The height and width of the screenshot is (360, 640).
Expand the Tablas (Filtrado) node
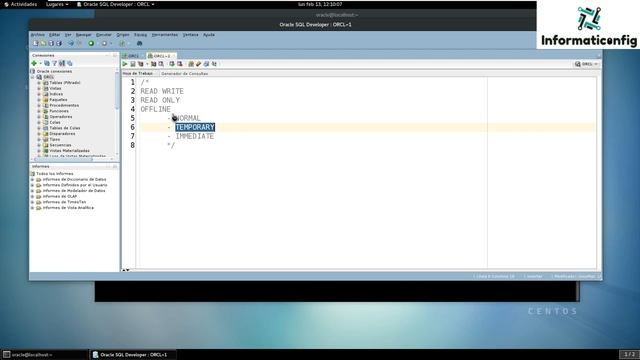(x=39, y=83)
